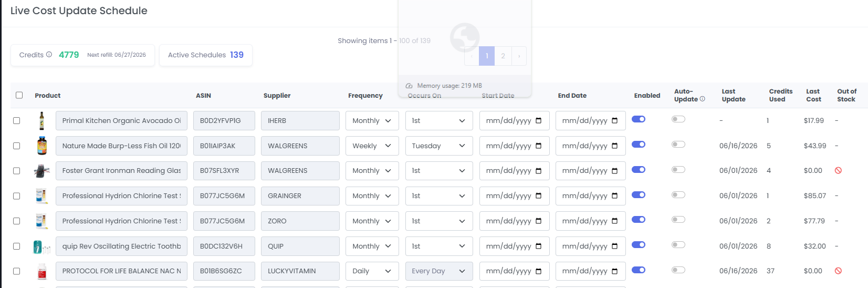Click the B0D2YFVP1G ASIN field
The height and width of the screenshot is (288, 868).
[x=224, y=120]
